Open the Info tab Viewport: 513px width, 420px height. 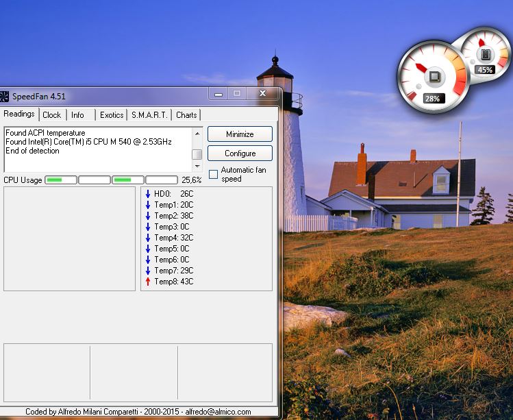77,115
